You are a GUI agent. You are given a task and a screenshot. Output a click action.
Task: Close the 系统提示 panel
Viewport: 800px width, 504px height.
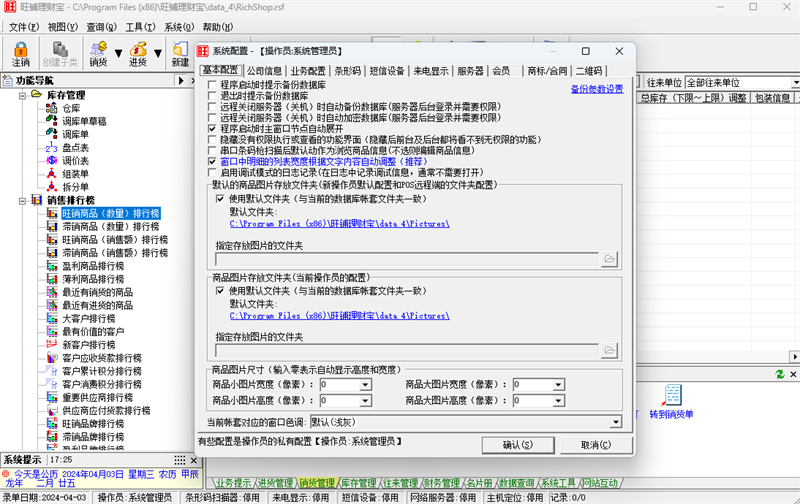pyautogui.click(x=194, y=460)
